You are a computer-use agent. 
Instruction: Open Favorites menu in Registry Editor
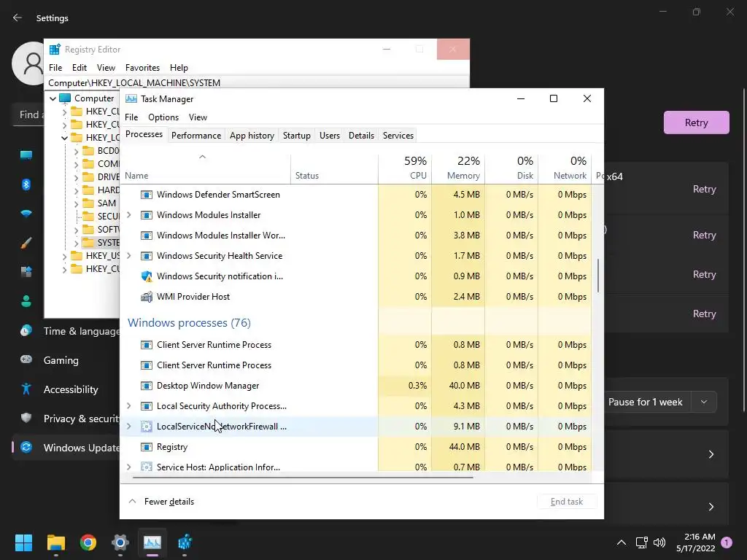coord(142,68)
